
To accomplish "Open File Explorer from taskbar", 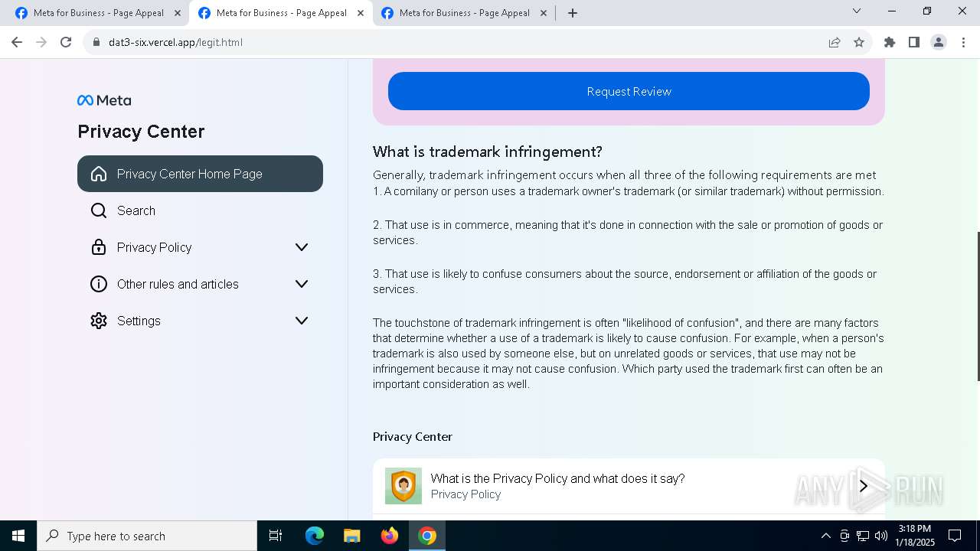I will click(x=351, y=536).
